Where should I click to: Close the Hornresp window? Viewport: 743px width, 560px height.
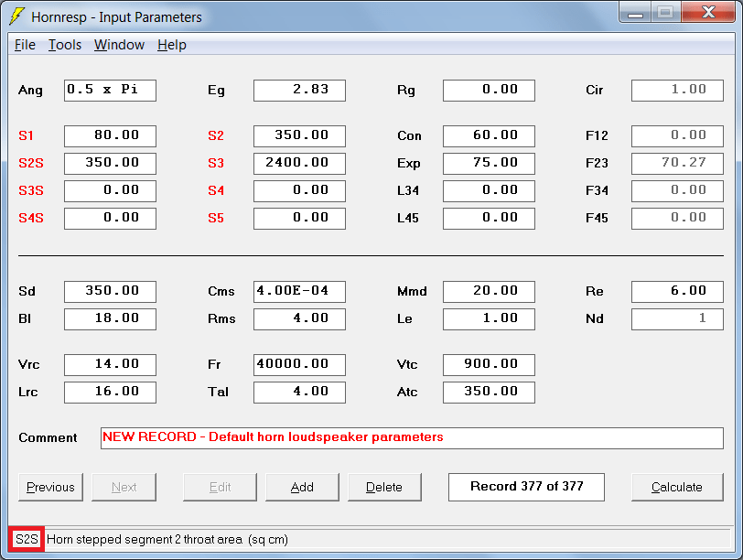click(x=708, y=12)
